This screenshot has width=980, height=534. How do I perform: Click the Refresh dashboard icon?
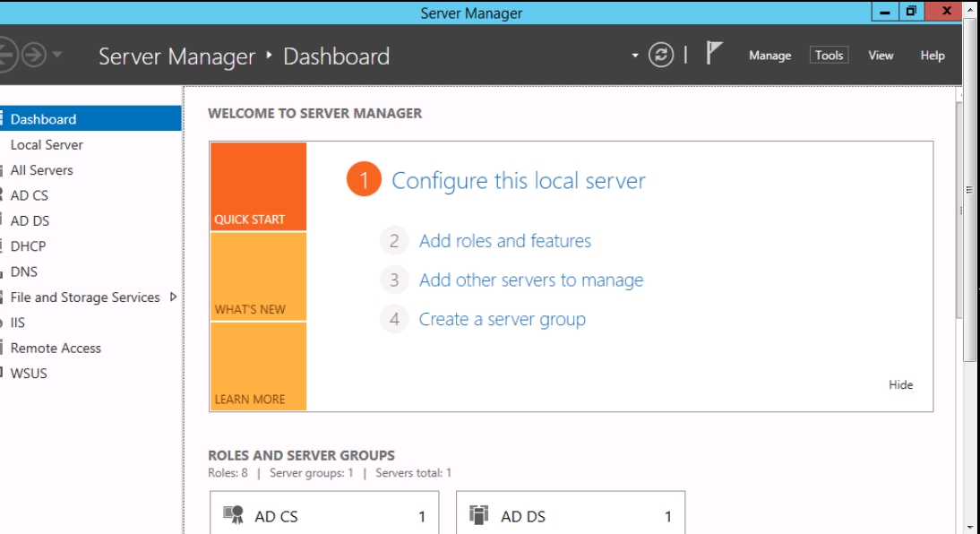(x=660, y=55)
